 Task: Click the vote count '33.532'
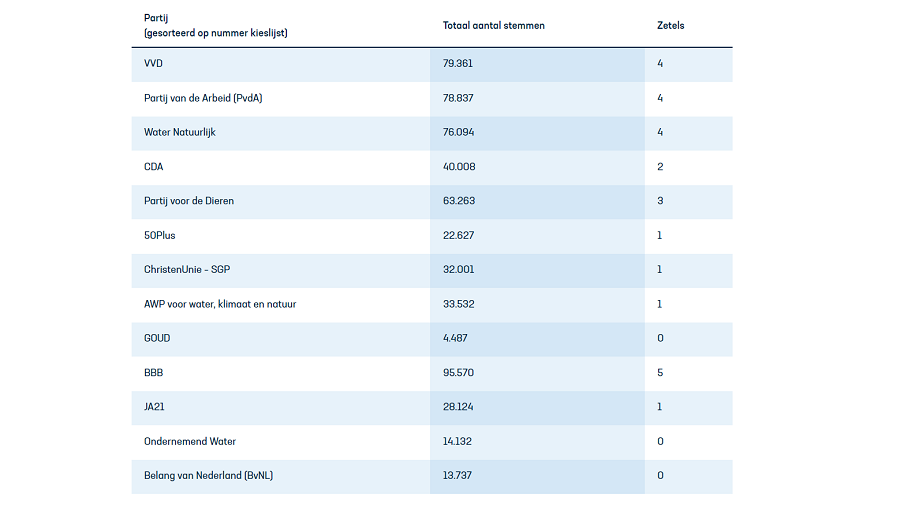459,304
